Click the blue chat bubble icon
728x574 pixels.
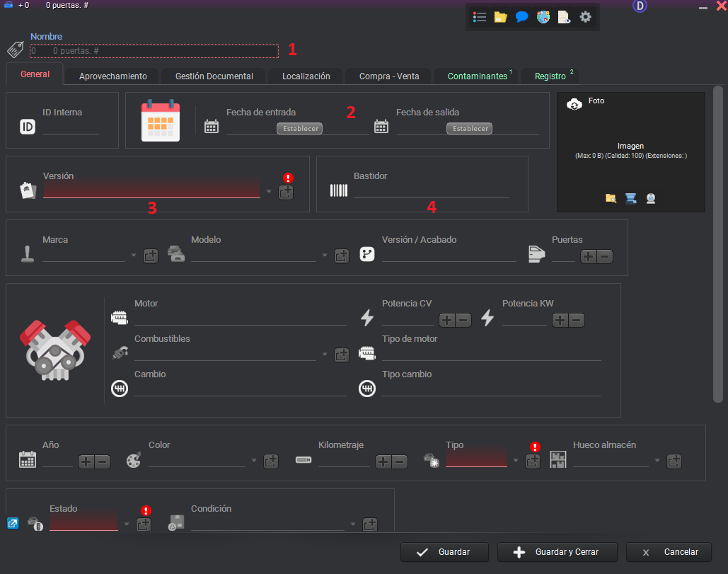click(521, 17)
